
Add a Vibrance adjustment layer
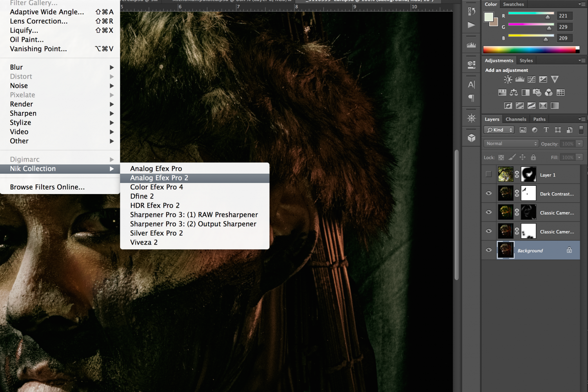pyautogui.click(x=555, y=80)
